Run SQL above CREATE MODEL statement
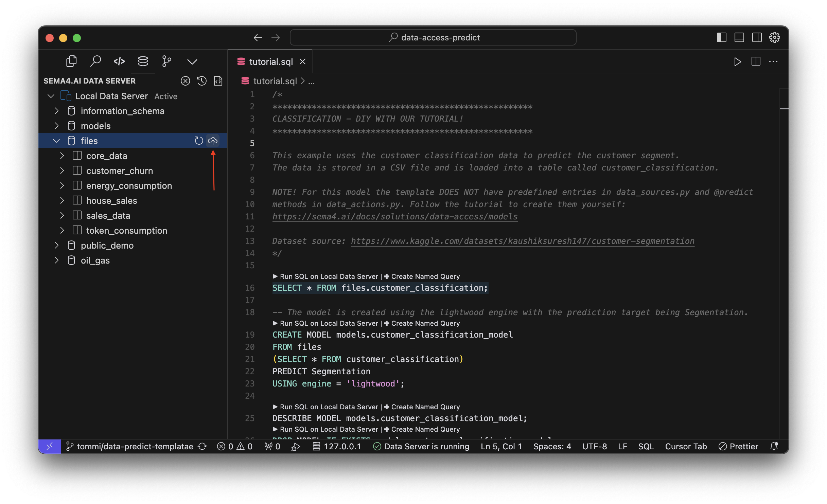827x504 pixels. click(325, 323)
